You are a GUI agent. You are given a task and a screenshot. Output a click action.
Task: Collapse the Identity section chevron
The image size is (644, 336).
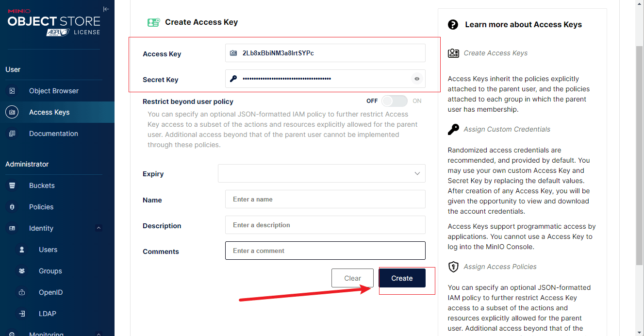[x=99, y=228]
